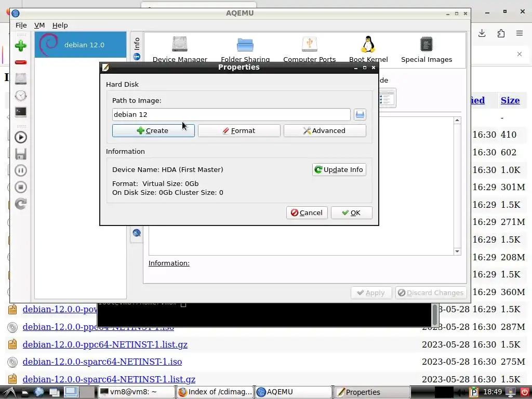Screen dimensions: 532x399
Task: Click the browse image file icon in Properties
Action: tap(360, 114)
